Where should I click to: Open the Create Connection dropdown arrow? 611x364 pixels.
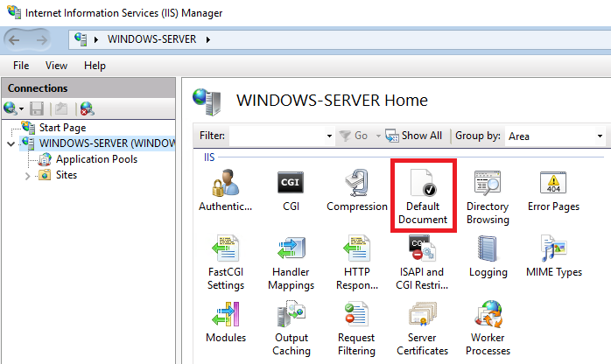[21, 109]
